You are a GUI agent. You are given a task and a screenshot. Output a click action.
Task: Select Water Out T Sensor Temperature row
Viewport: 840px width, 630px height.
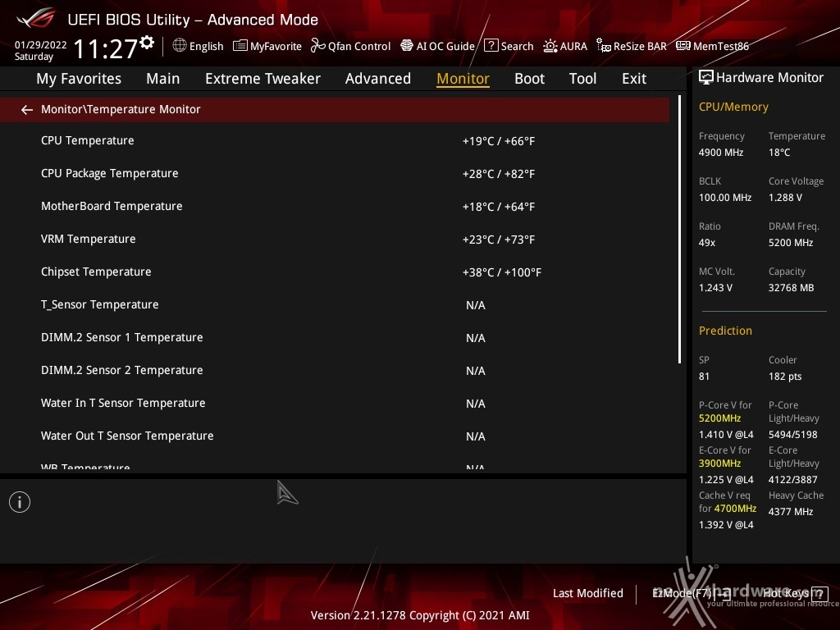(335, 436)
